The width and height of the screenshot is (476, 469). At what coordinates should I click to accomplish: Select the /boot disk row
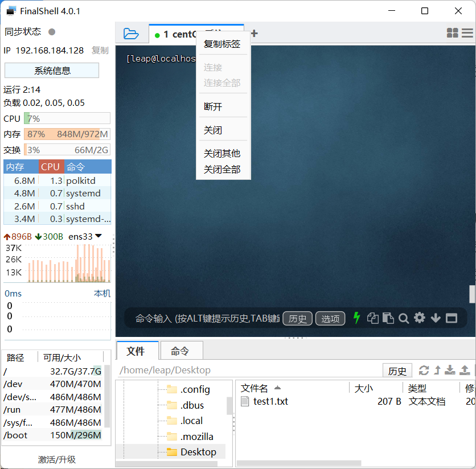[53, 435]
